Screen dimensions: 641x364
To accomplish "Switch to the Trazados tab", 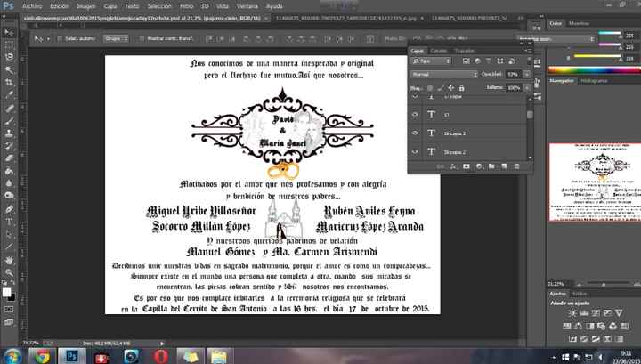I will pyautogui.click(x=465, y=51).
